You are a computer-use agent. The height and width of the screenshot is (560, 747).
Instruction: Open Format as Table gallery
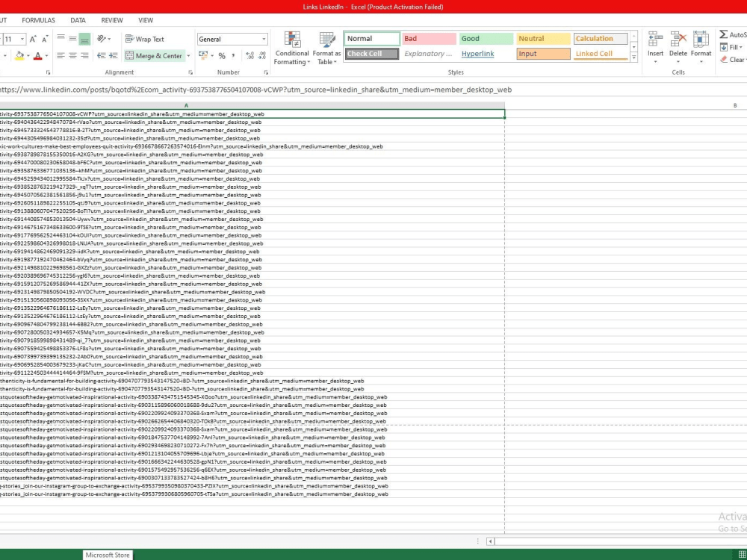pos(327,48)
